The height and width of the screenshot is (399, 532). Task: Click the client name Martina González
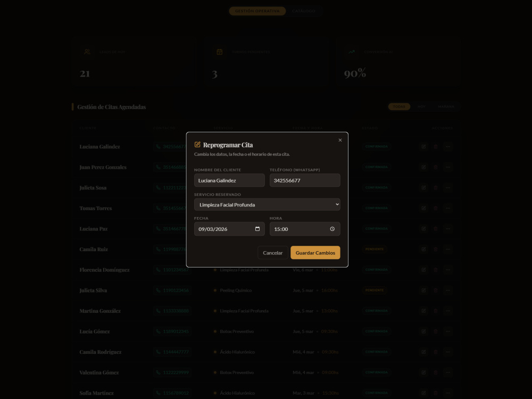(x=100, y=311)
